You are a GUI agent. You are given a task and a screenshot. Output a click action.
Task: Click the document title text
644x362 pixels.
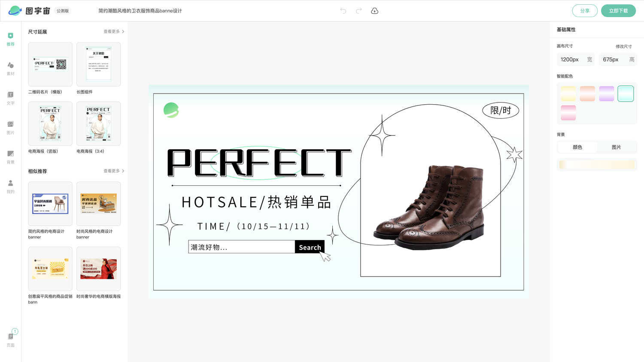140,11
